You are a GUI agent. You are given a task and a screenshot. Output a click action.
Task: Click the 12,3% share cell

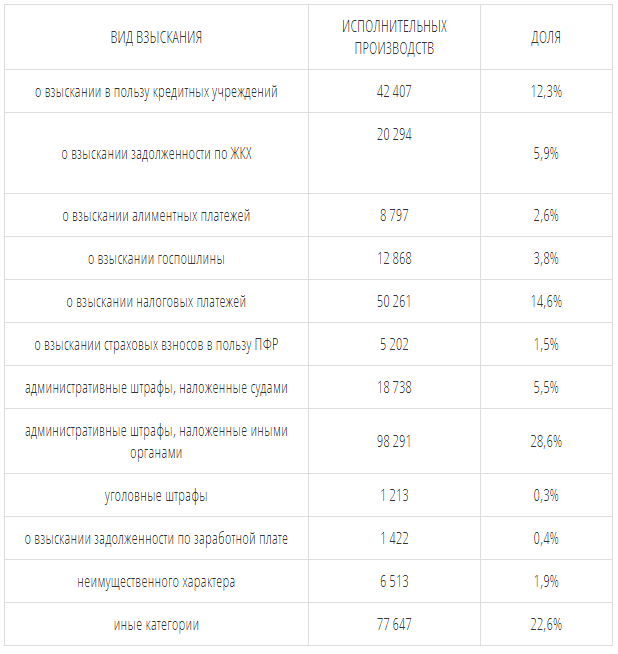tap(546, 91)
